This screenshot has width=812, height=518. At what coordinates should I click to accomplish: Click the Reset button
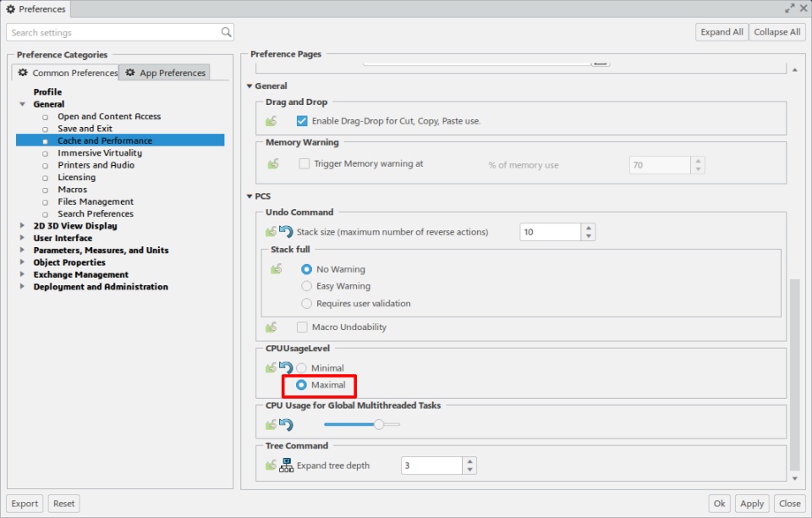pos(63,504)
